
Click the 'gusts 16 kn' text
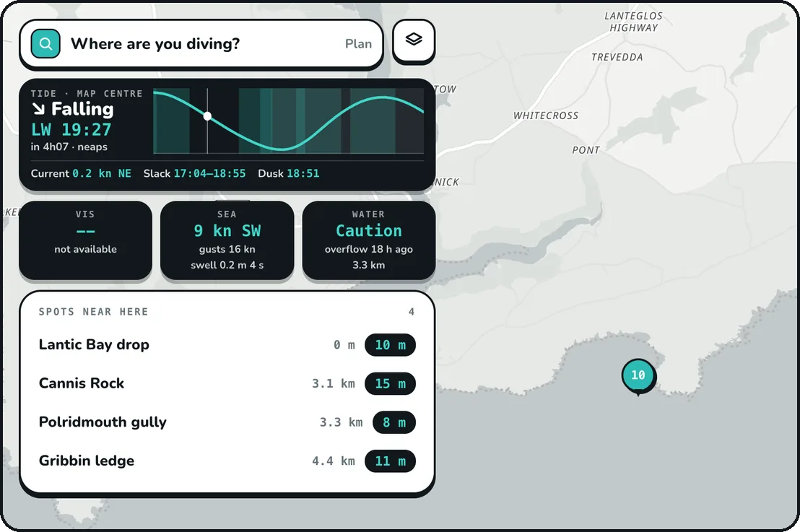point(227,249)
